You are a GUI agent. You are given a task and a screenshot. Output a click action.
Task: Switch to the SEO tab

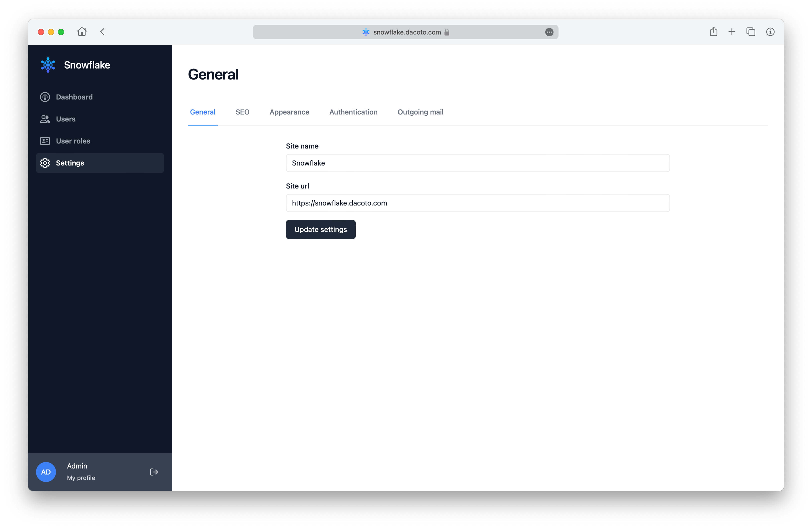pyautogui.click(x=242, y=112)
